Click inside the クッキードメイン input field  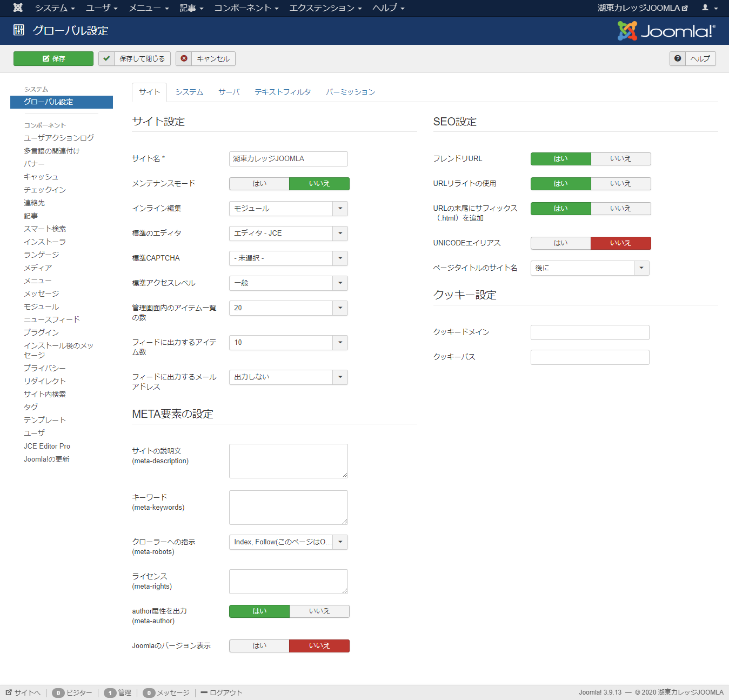[590, 332]
